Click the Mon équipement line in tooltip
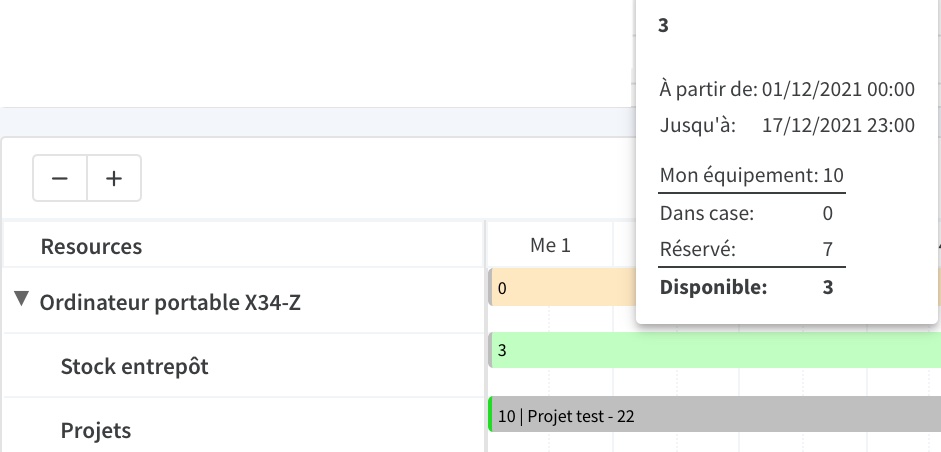This screenshot has width=941, height=452. pos(751,175)
